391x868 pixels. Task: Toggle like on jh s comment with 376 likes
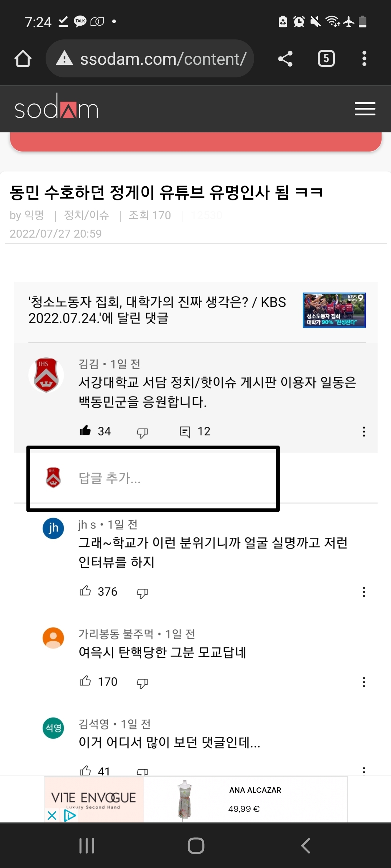pyautogui.click(x=85, y=591)
